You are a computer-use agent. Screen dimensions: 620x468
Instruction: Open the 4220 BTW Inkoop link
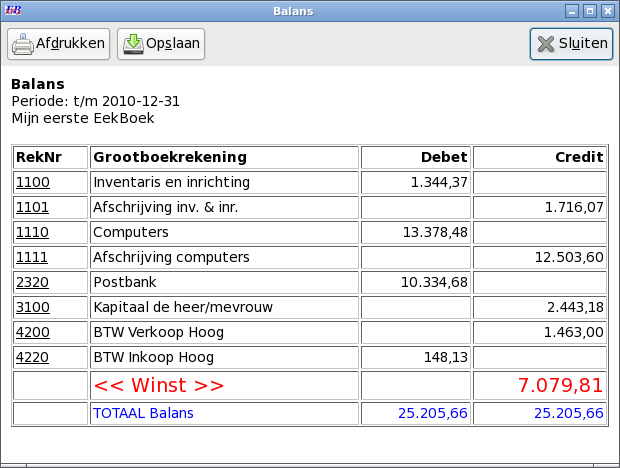click(32, 357)
